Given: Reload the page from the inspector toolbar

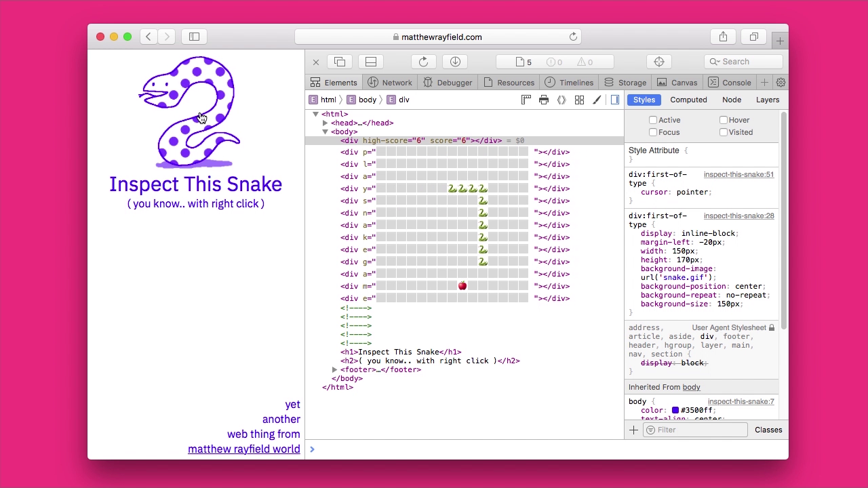Looking at the screenshot, I should coord(424,62).
